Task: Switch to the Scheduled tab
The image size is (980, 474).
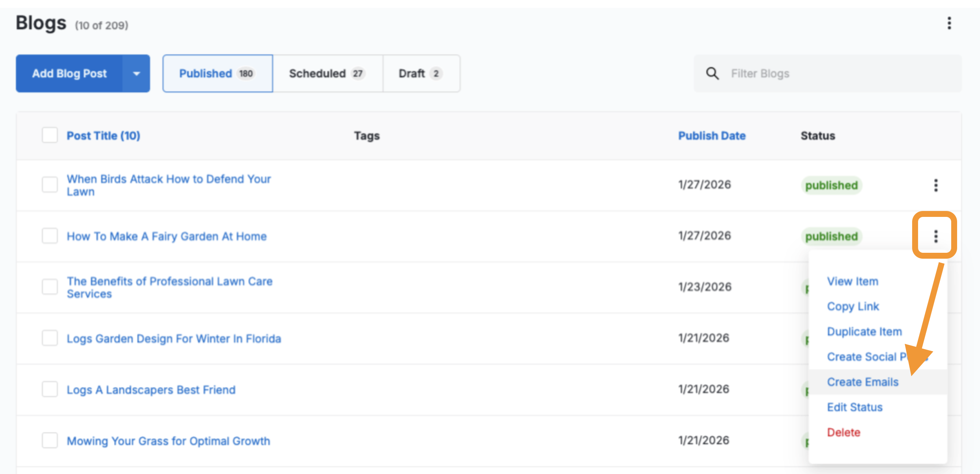Action: 327,73
